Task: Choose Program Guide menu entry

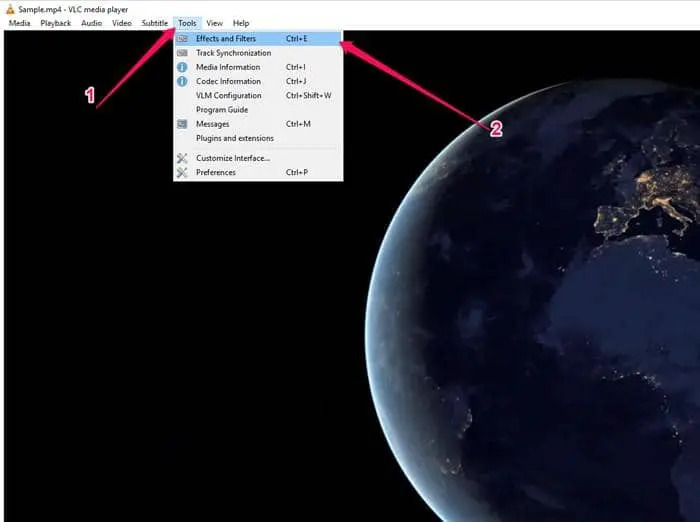Action: [x=222, y=110]
